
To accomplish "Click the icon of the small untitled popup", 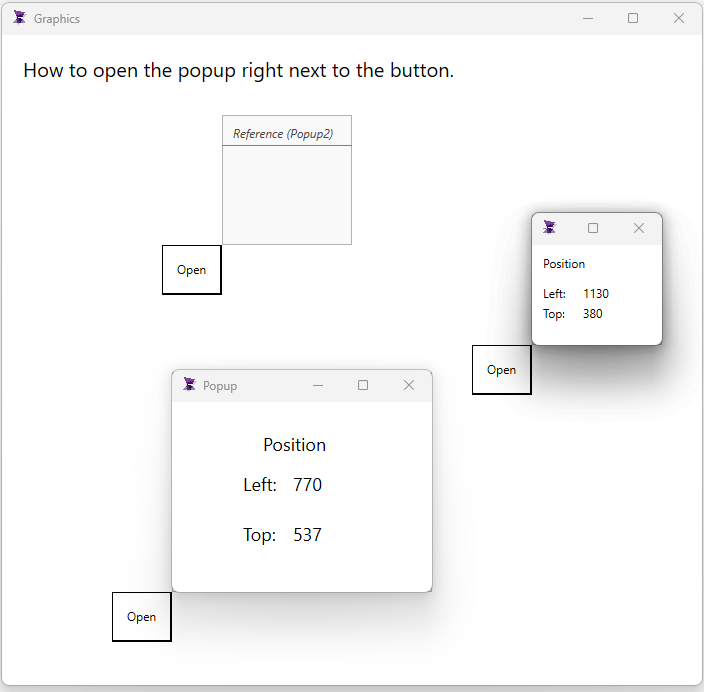I will pyautogui.click(x=549, y=228).
